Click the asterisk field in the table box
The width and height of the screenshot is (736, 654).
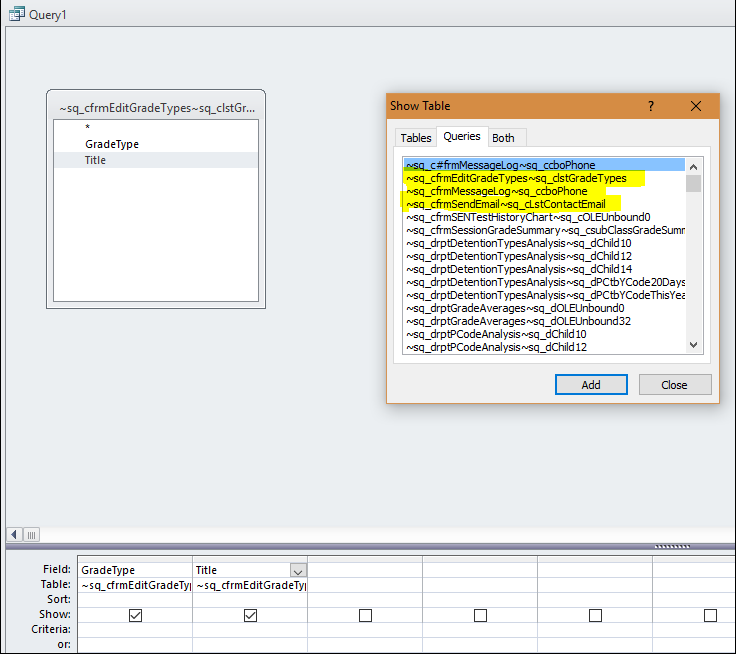point(156,127)
